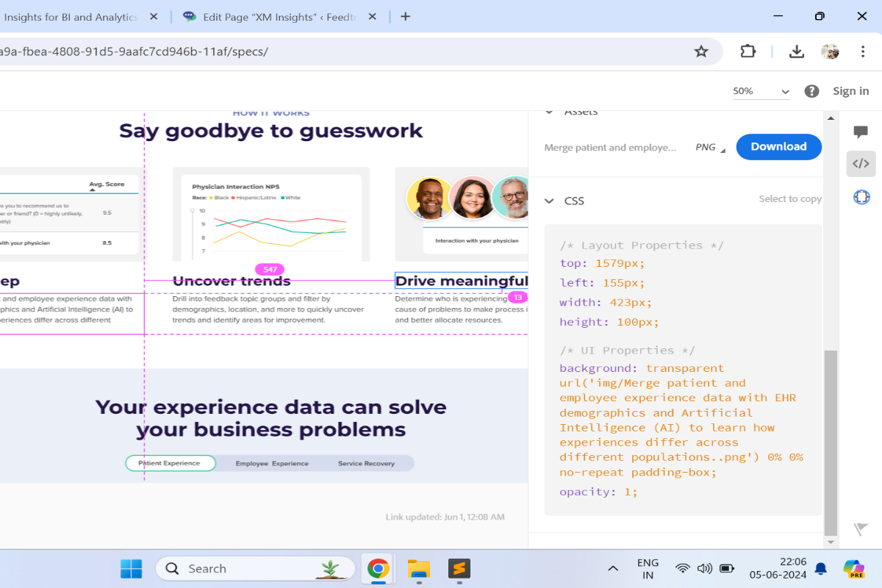Open notifications bell in system tray
Image resolution: width=882 pixels, height=588 pixels.
coord(821,568)
